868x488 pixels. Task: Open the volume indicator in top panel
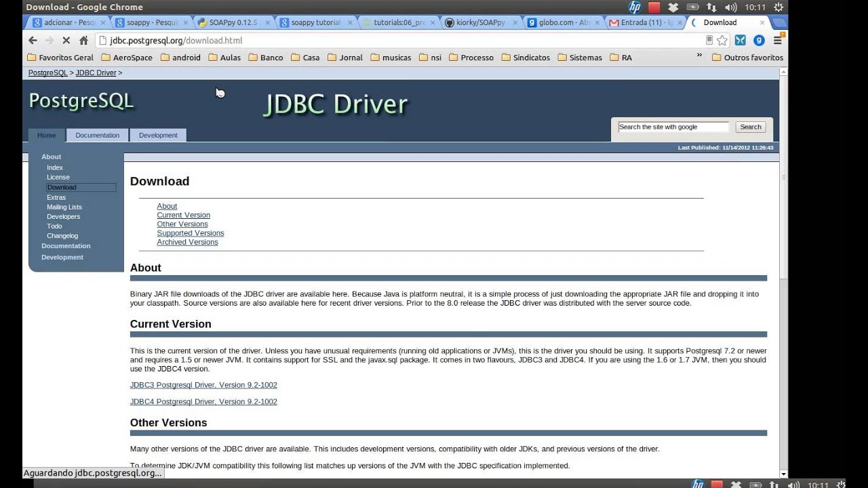click(730, 7)
